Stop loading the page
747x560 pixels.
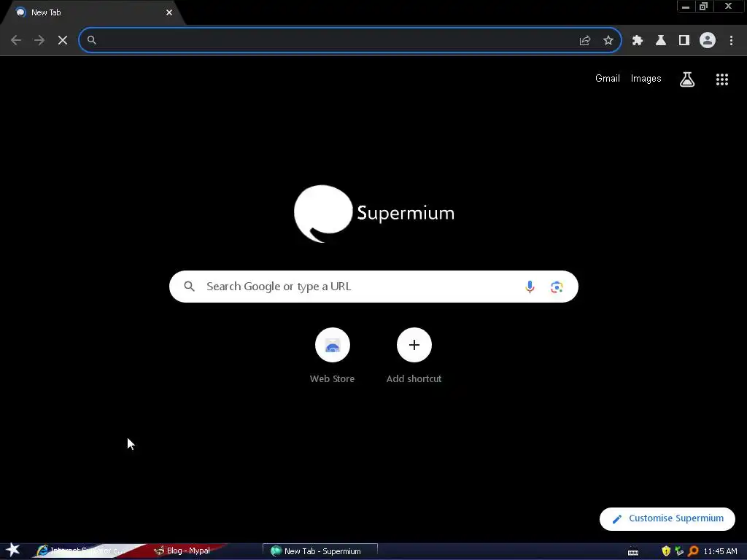coord(63,40)
